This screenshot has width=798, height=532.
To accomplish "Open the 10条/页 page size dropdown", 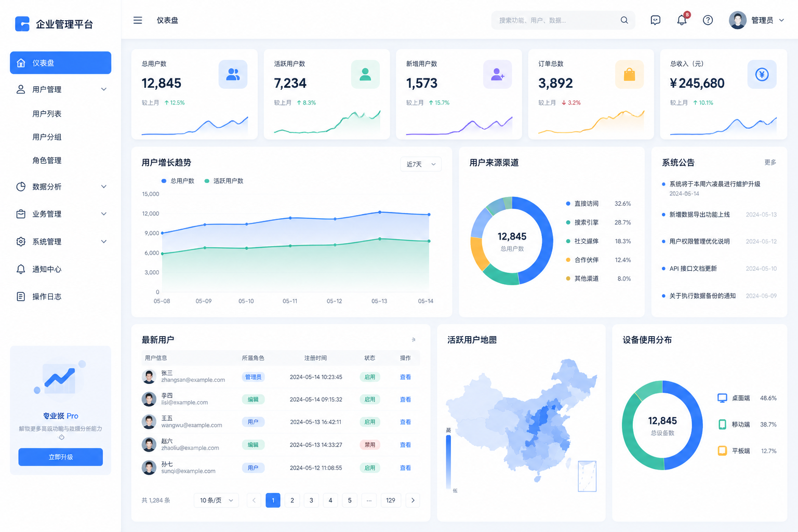I will pos(216,500).
